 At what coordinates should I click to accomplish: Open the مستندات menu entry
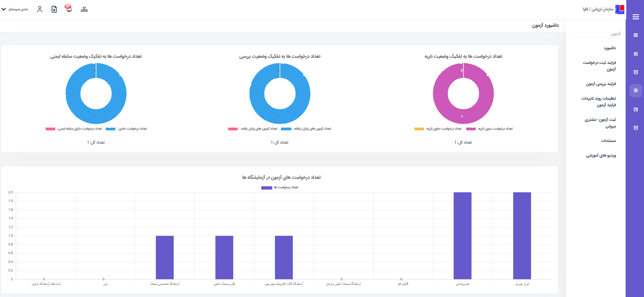point(609,141)
